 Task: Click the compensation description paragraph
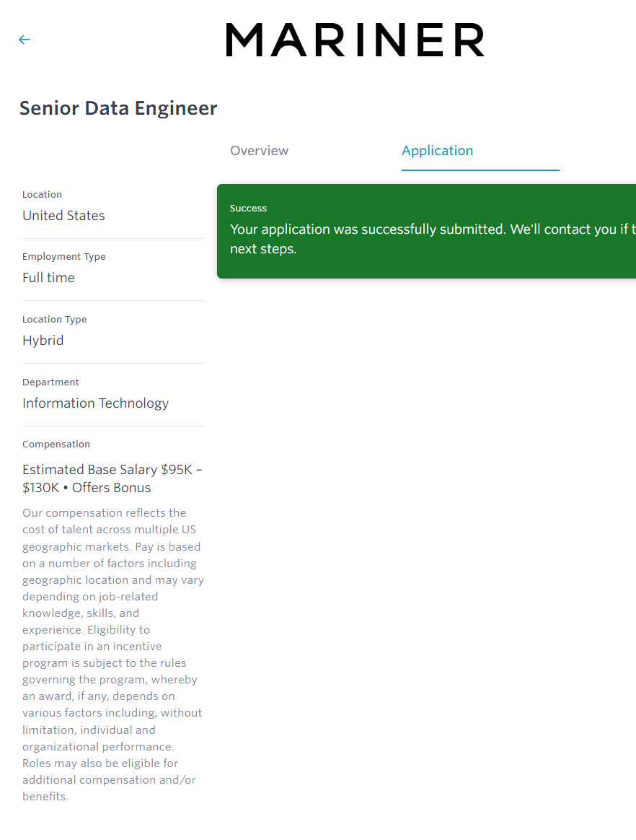pos(112,655)
